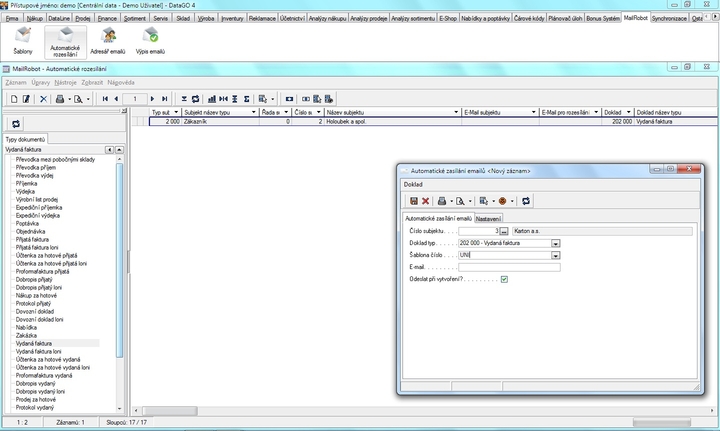Open the print arrow dropdown in dialog
Viewport: 720px width, 431px height.
point(451,201)
